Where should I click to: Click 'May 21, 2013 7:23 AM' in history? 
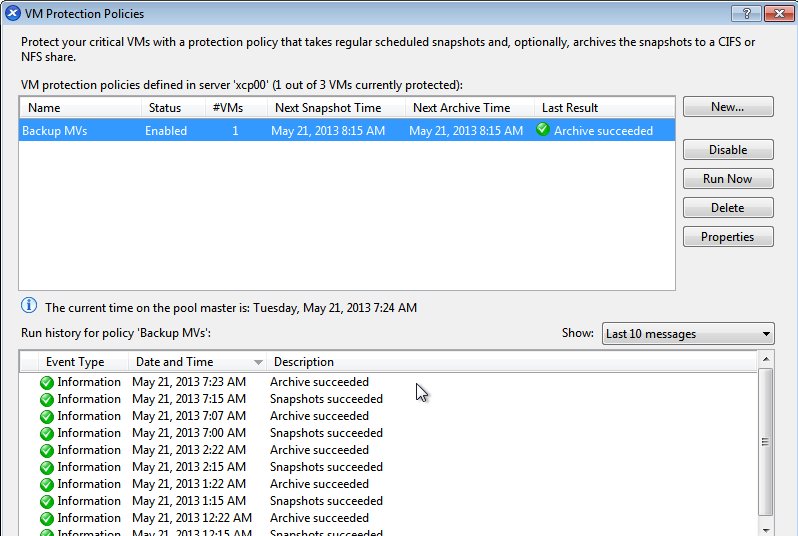[189, 382]
